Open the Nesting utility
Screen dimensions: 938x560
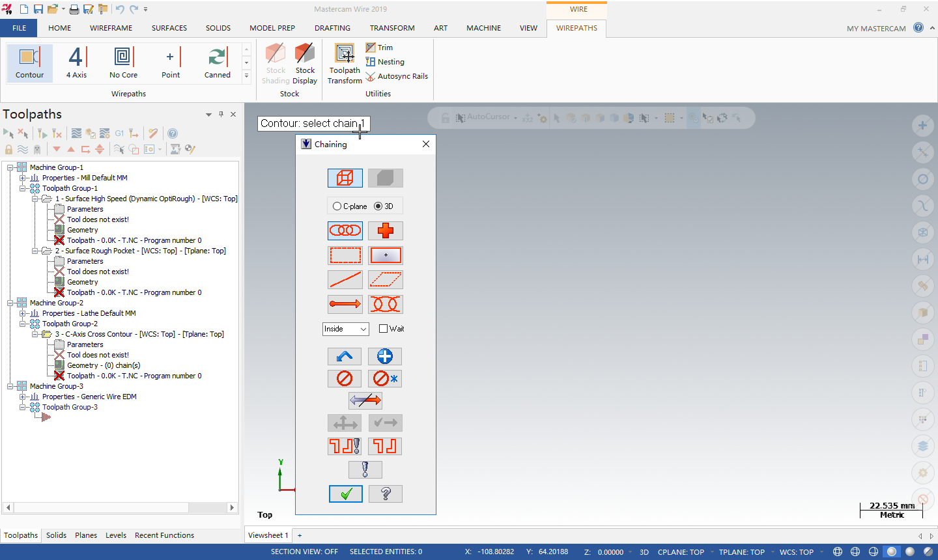click(x=385, y=62)
